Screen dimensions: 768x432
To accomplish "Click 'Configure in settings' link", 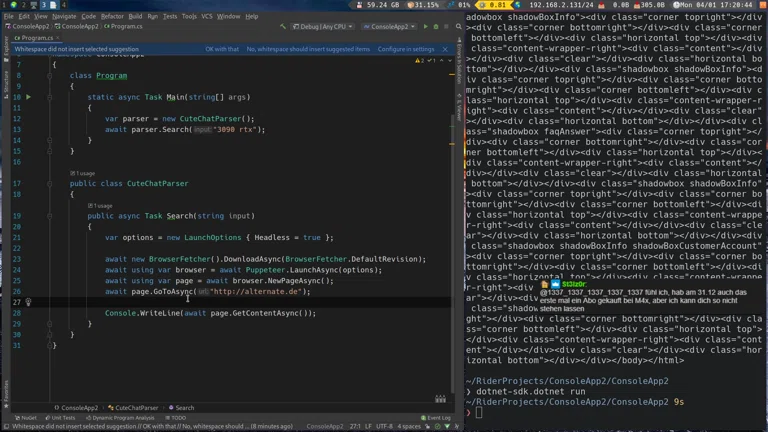I will [406, 49].
